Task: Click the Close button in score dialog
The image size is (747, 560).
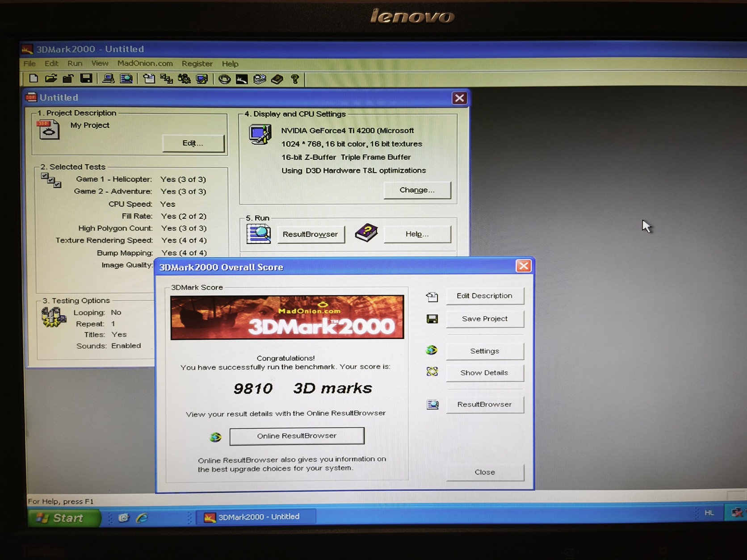Action: point(485,472)
